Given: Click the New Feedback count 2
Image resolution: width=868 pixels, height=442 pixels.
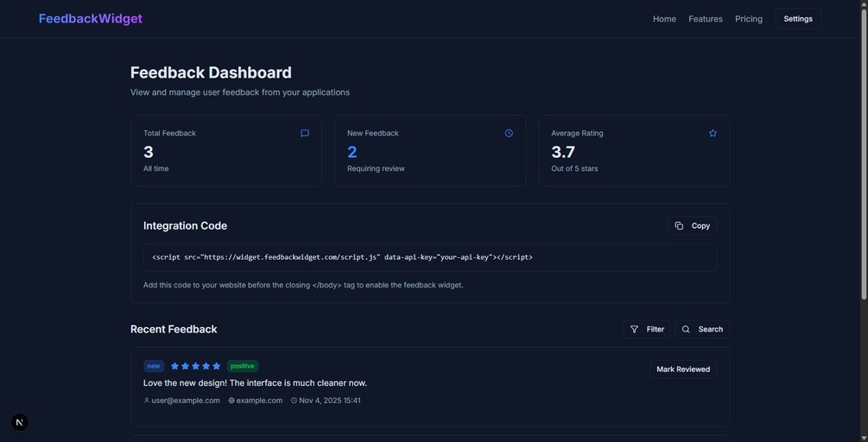Looking at the screenshot, I should pos(352,152).
